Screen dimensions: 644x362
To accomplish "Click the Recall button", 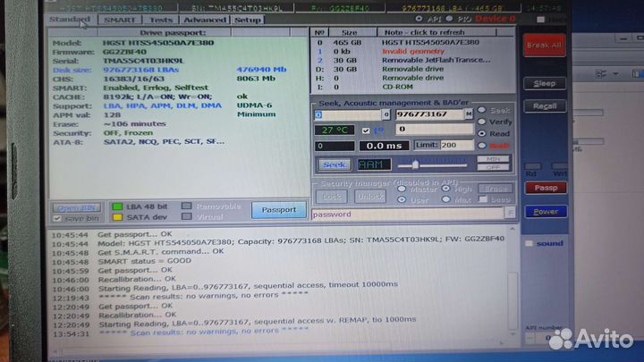I will tap(545, 105).
